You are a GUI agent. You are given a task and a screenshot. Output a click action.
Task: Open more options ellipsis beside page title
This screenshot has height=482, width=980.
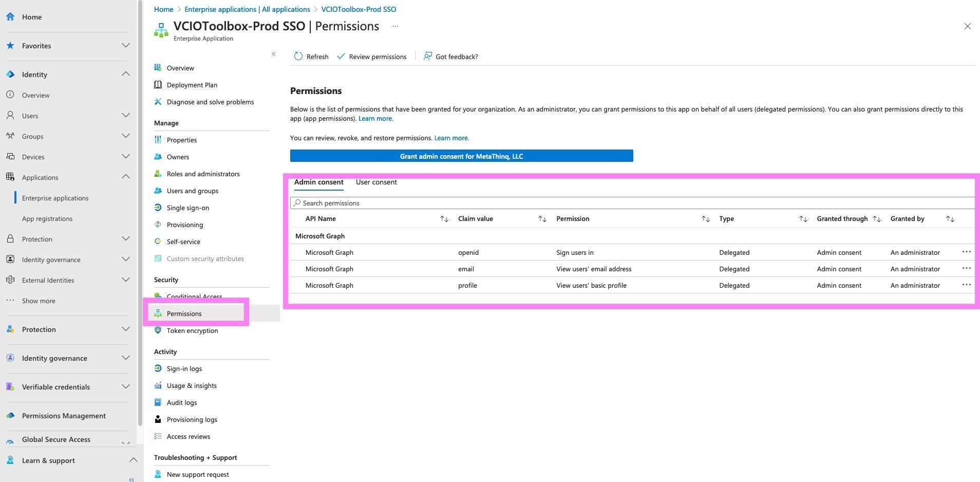coord(395,26)
